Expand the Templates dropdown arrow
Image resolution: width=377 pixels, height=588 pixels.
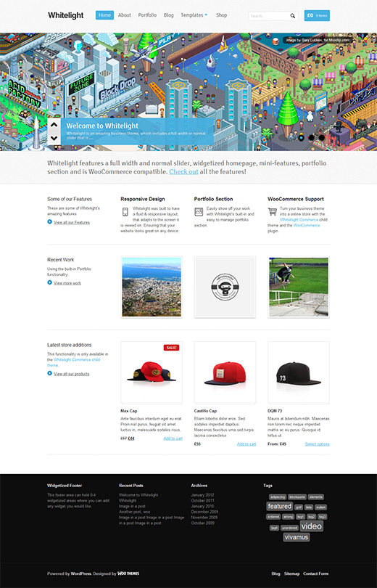(206, 15)
